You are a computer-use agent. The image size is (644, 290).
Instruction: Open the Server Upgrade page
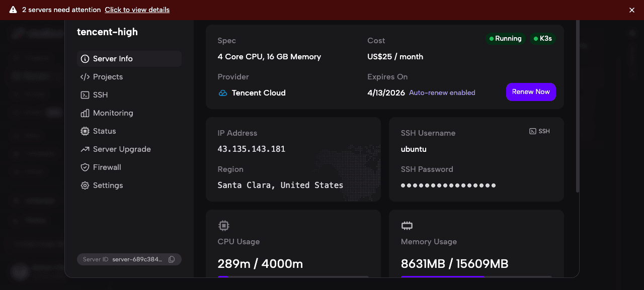(122, 149)
